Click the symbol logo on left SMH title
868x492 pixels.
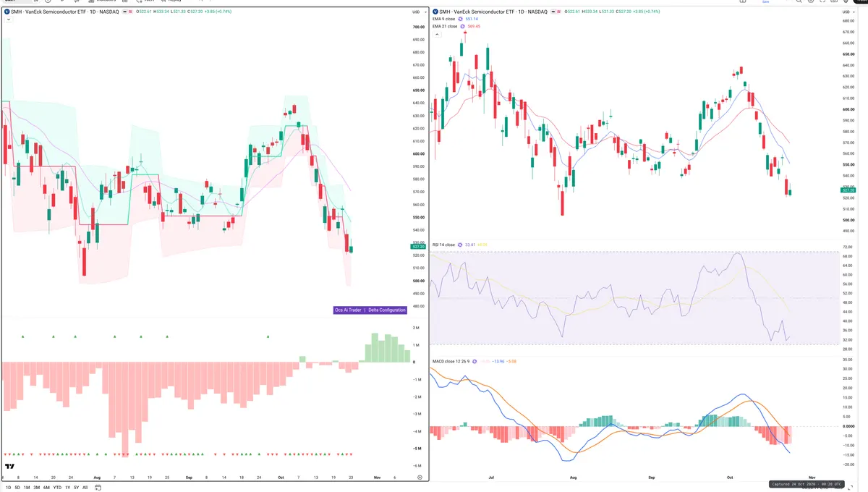[x=7, y=12]
